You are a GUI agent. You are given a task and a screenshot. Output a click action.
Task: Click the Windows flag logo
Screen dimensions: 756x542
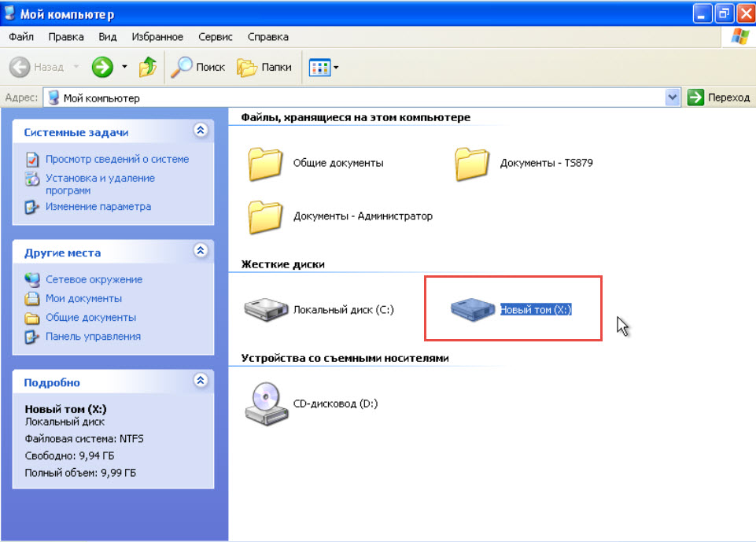[739, 36]
